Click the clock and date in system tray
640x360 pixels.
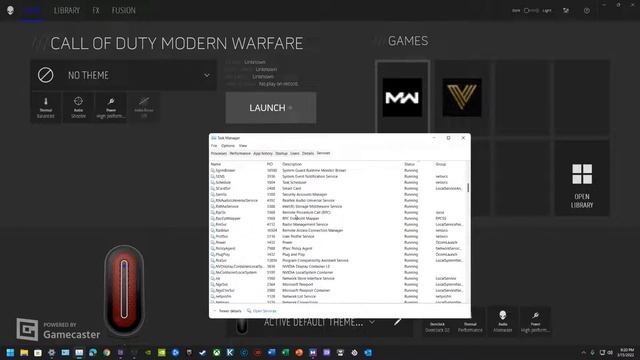pyautogui.click(x=627, y=353)
